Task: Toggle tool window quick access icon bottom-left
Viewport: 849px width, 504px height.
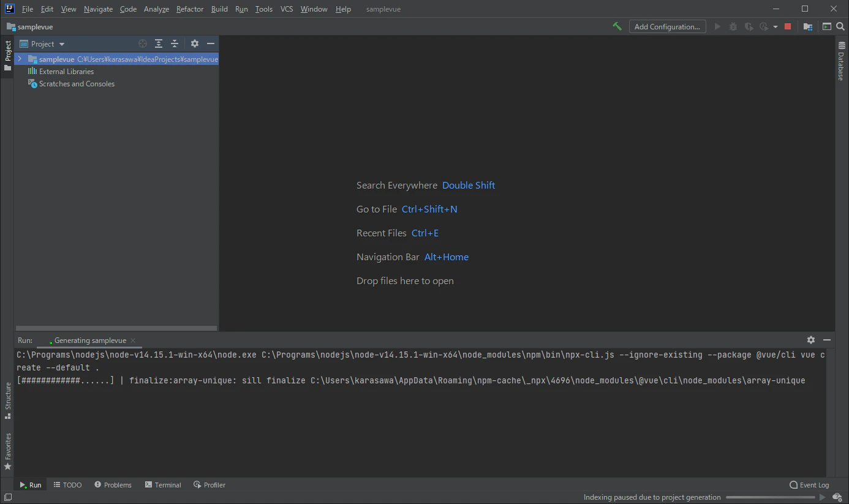Action: coord(7,497)
